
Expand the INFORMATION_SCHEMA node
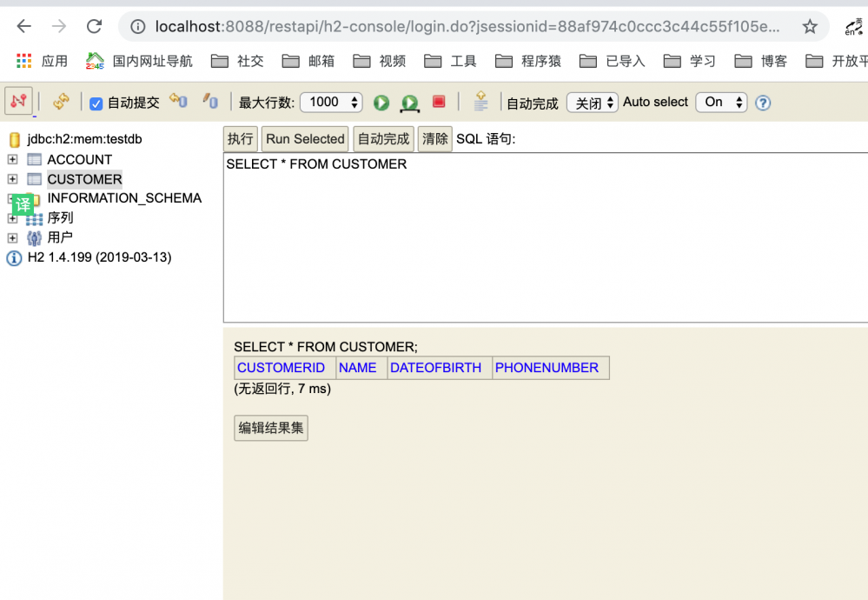click(12, 197)
